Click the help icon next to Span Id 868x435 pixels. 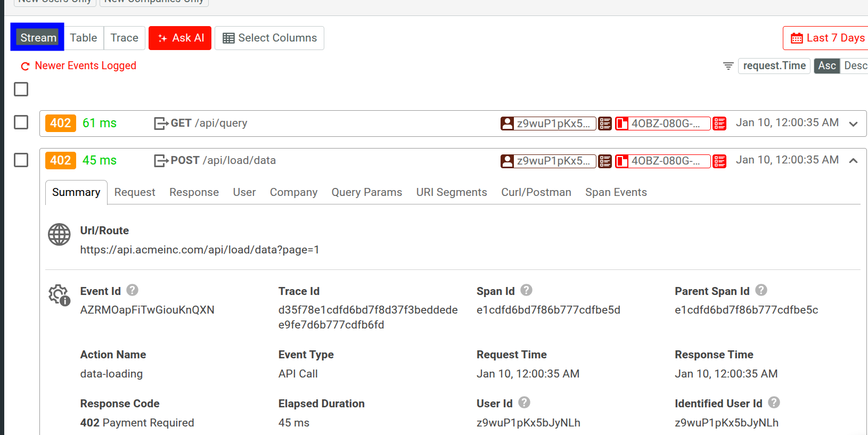click(x=526, y=290)
